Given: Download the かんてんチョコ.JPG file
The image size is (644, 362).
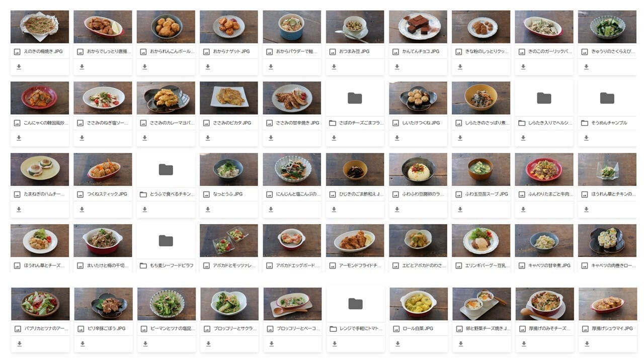Looking at the screenshot, I should coord(397,67).
